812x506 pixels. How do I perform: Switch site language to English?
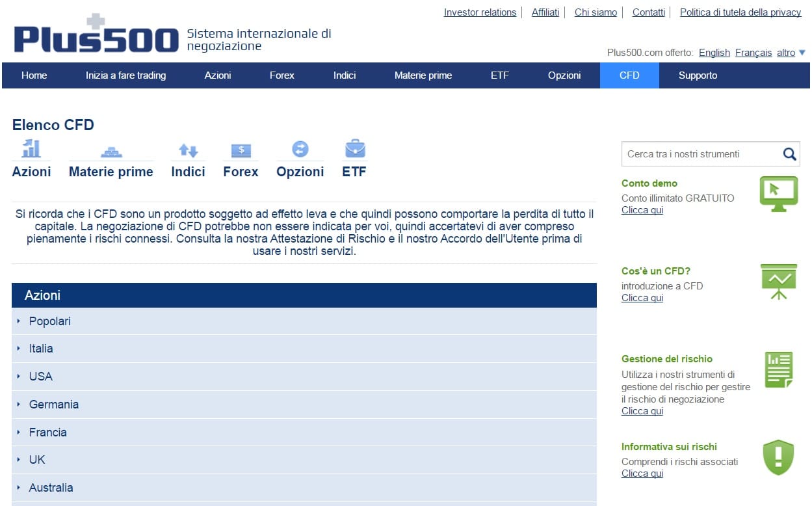[x=714, y=53]
